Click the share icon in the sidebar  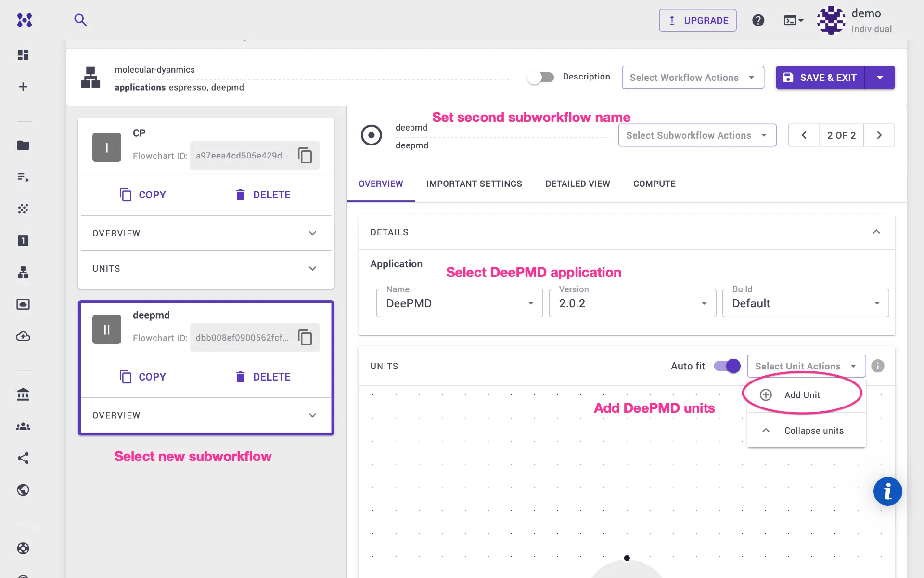(x=23, y=458)
